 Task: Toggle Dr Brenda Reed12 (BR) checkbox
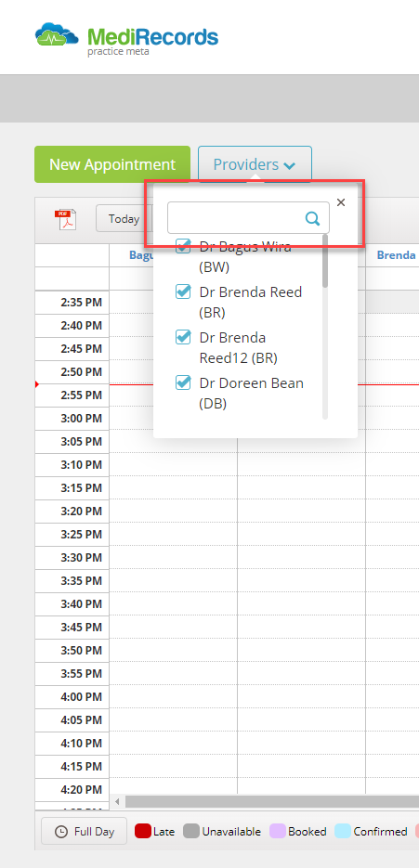tap(183, 337)
